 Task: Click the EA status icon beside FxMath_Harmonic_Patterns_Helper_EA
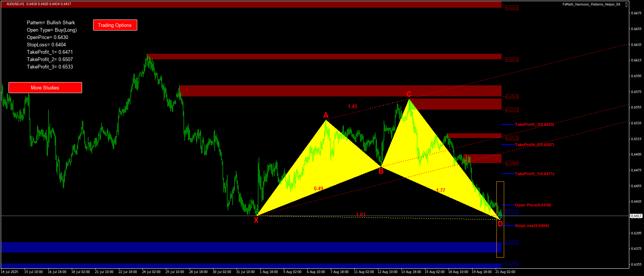627,4
